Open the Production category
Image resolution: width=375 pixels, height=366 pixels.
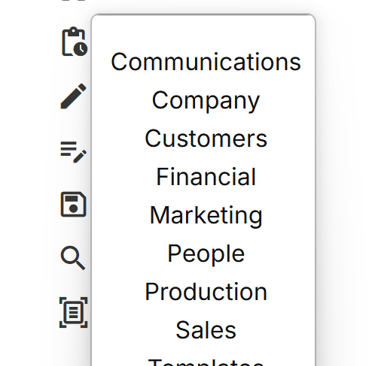206,292
